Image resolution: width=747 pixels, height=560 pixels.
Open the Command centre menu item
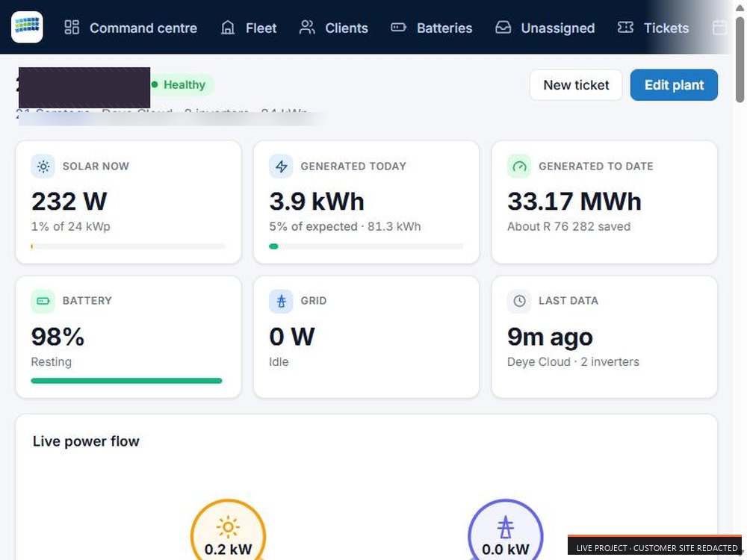131,28
